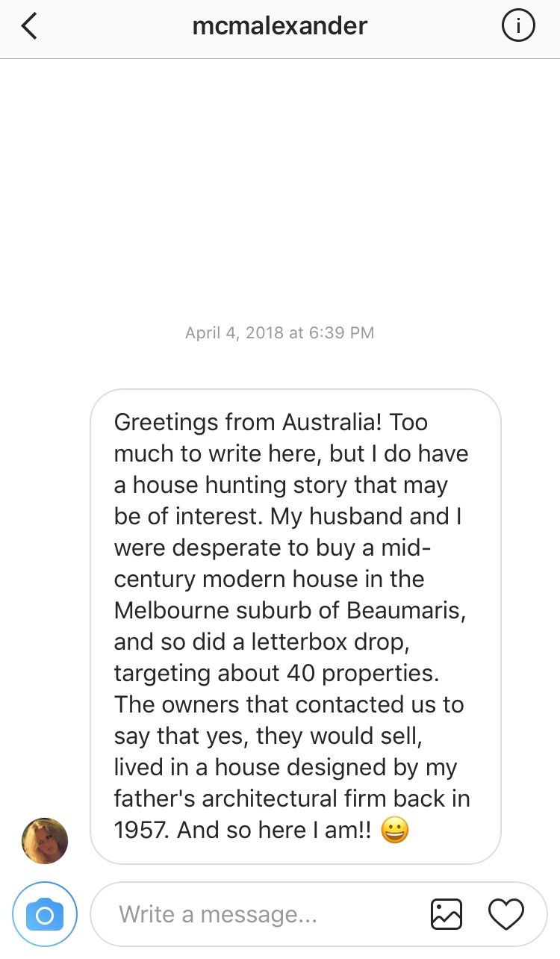Click the word "Beaumaris" in the message

coord(406,610)
